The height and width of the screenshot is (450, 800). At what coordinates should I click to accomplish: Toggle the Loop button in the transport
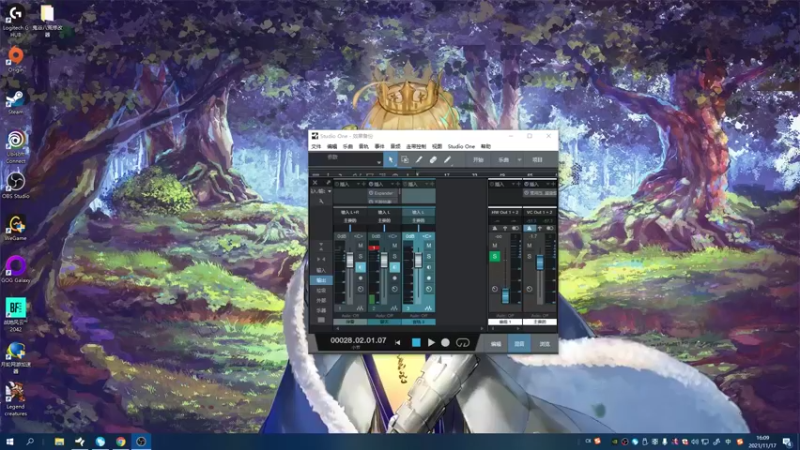463,342
